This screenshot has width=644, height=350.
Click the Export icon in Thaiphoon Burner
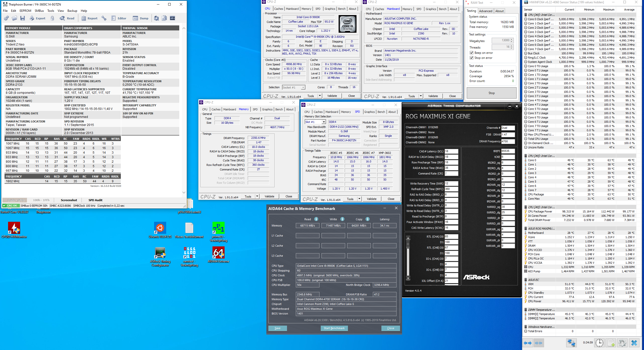32,18
